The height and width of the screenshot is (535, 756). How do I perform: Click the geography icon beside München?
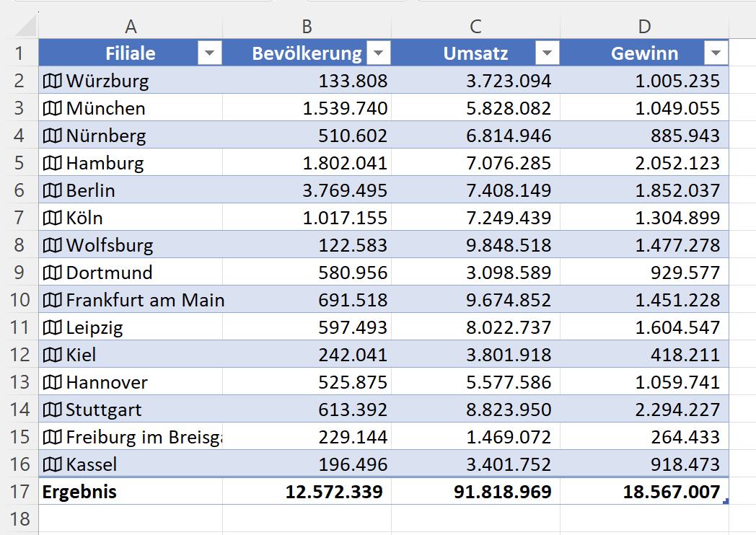53,108
